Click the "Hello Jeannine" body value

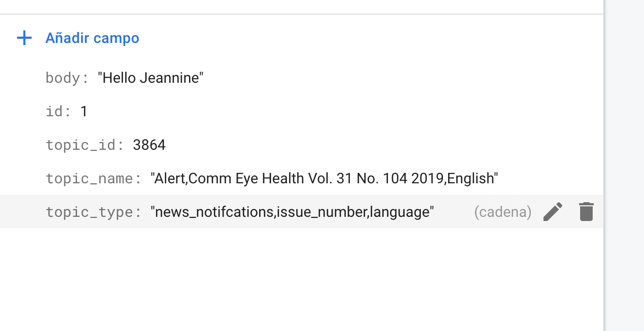click(151, 78)
